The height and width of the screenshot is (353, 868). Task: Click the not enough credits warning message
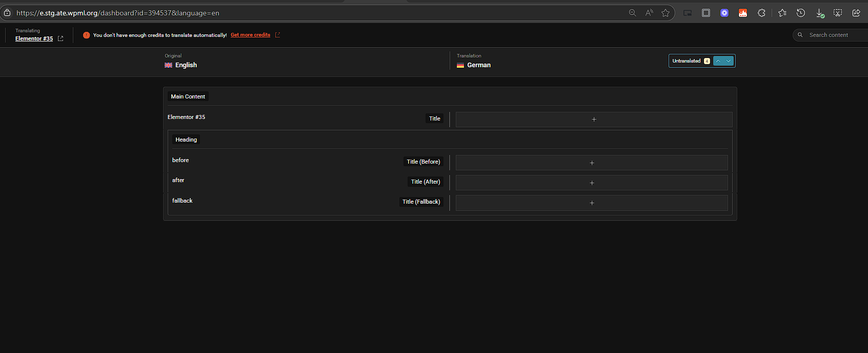coord(160,35)
